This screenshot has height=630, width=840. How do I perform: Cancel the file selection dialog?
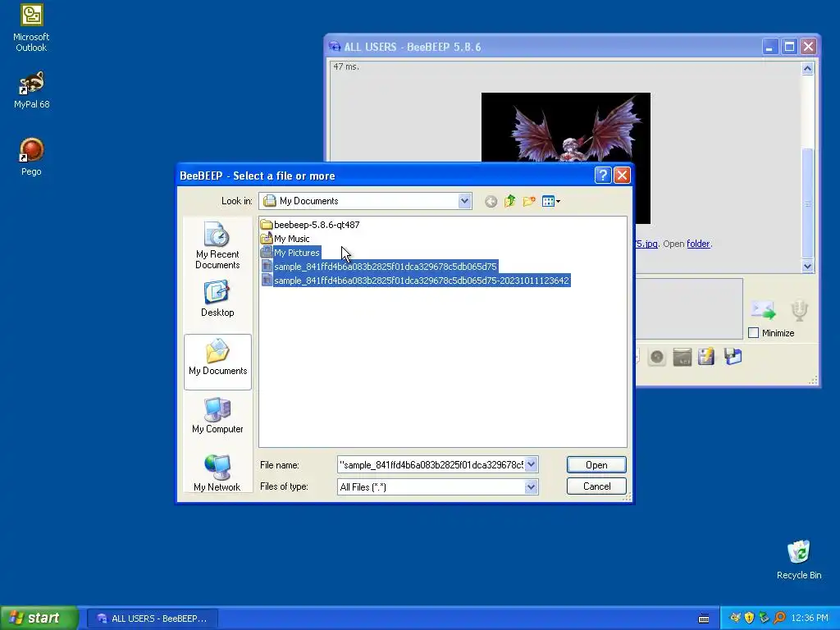[596, 486]
